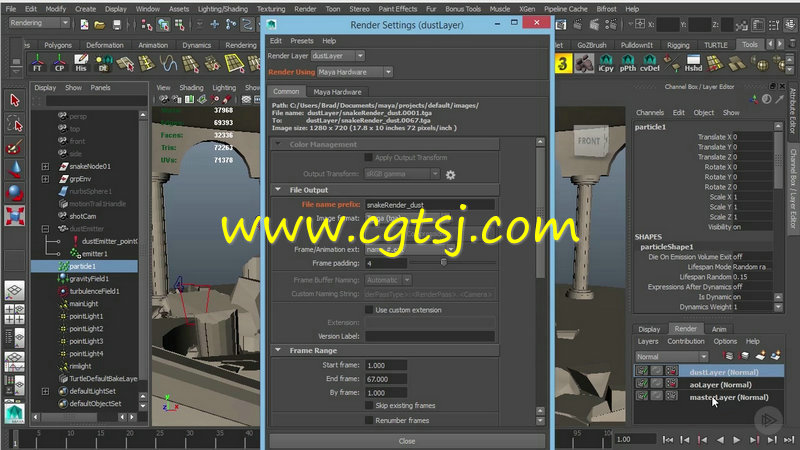Image resolution: width=800 pixels, height=450 pixels.
Task: Select the four-view layout icon
Action: pos(14,314)
